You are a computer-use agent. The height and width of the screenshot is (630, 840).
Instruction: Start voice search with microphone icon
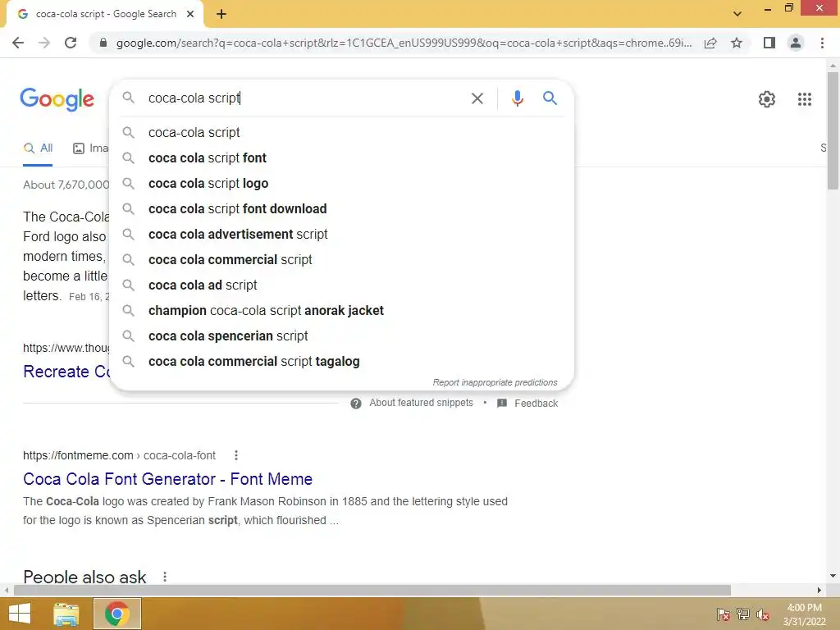(517, 98)
